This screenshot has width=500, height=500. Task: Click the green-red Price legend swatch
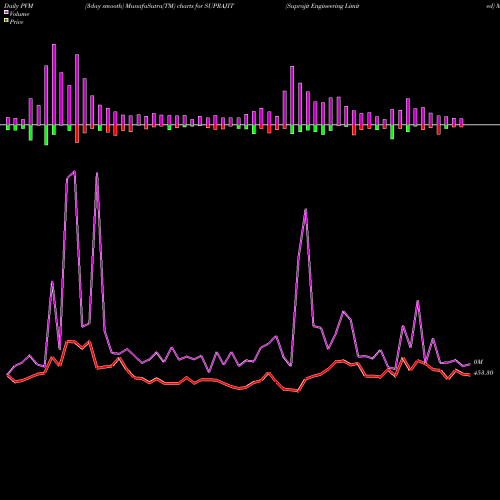click(x=6, y=21)
